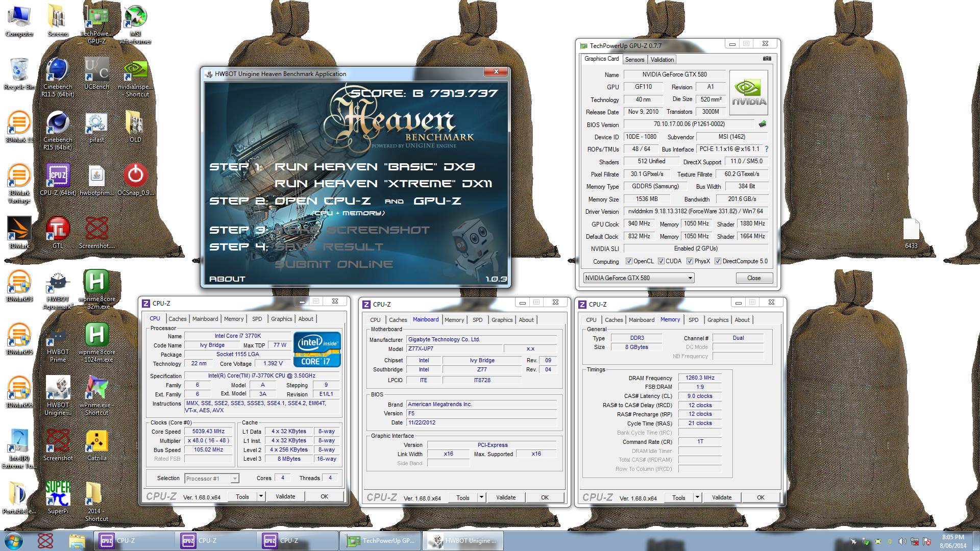Open the Catzilla desktop shortcut
The image size is (980, 551).
point(96,445)
